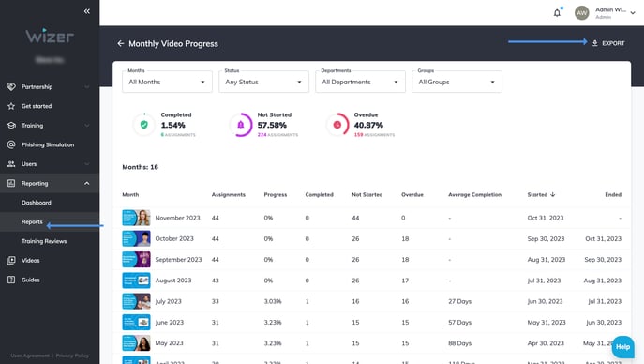Open the All Departments dropdown
Image resolution: width=644 pixels, height=364 pixels.
pyautogui.click(x=360, y=82)
